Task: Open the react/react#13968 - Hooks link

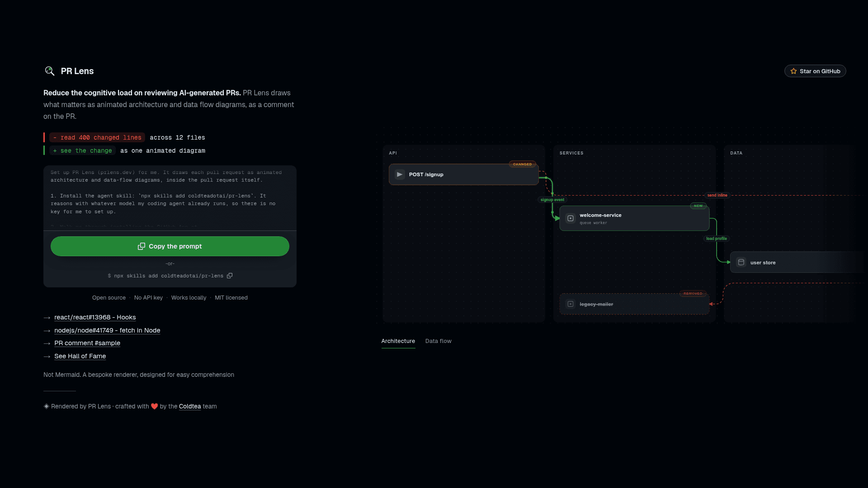Action: (95, 318)
